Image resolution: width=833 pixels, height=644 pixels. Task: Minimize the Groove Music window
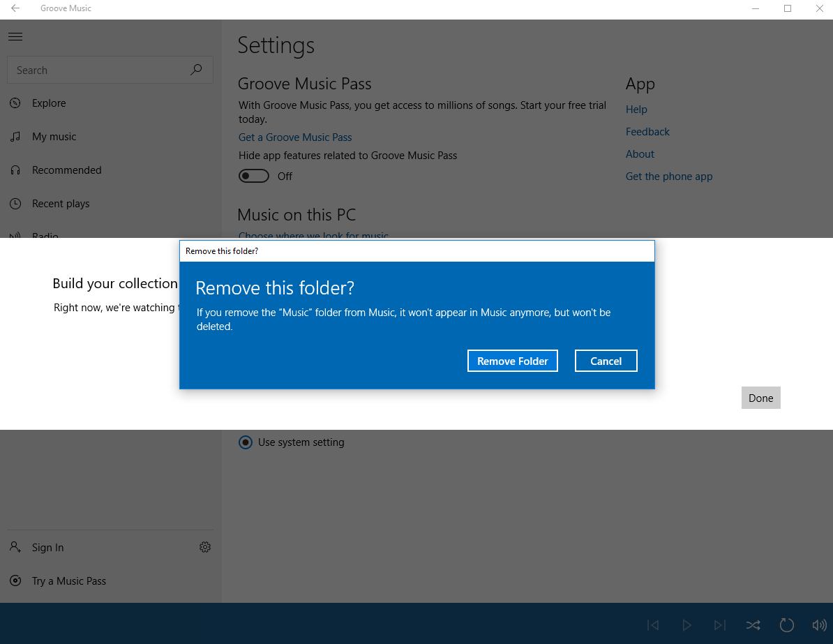[x=756, y=8]
